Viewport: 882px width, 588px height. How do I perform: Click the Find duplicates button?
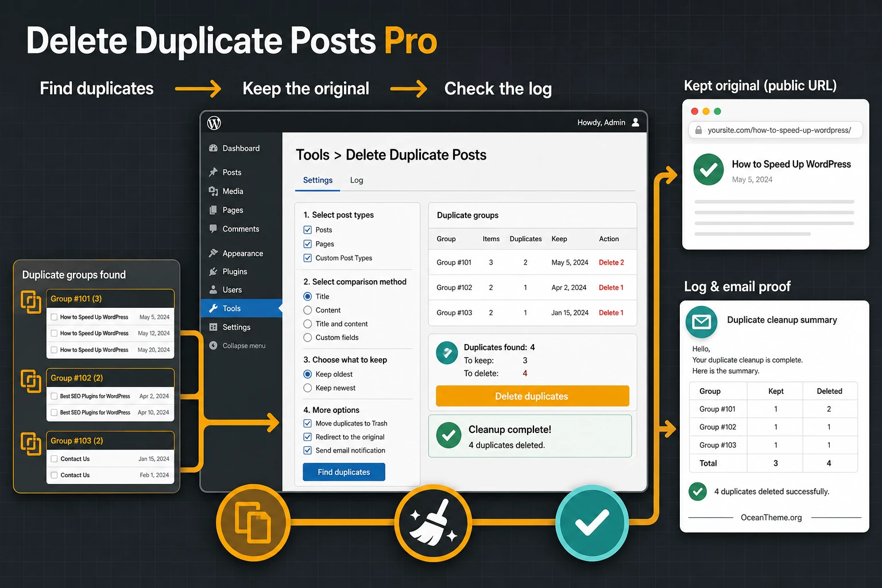[x=344, y=472]
